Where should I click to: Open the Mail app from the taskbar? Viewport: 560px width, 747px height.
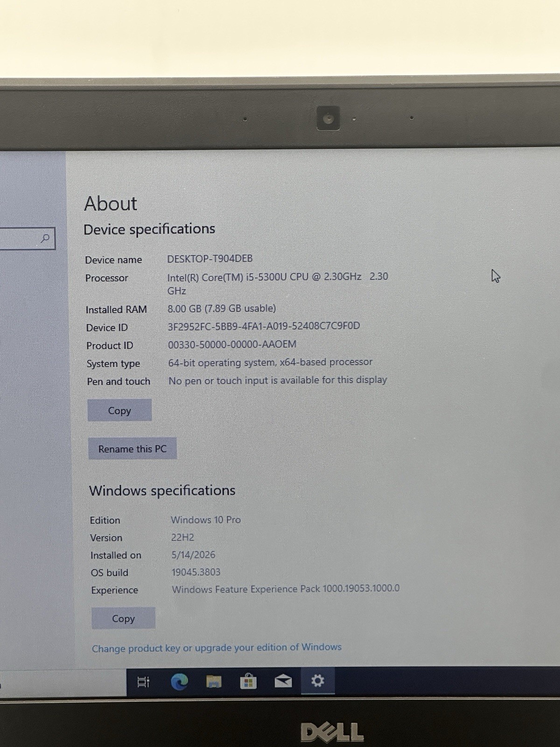283,682
